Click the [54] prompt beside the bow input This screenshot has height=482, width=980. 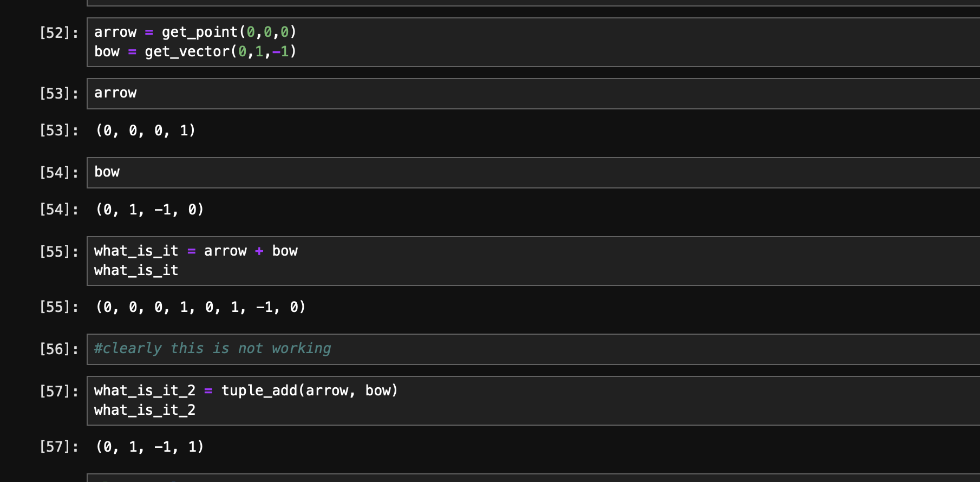[58, 173]
